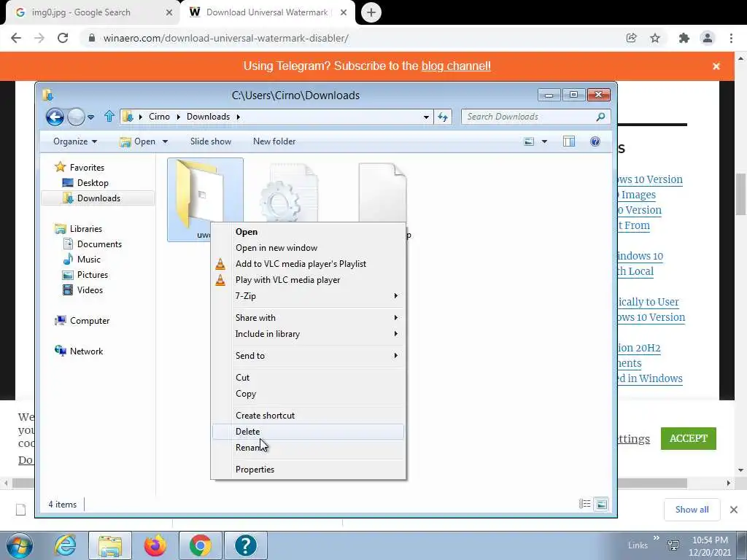Viewport: 747px width, 560px height.
Task: Click the Chrome address bar URL
Action: coord(226,38)
